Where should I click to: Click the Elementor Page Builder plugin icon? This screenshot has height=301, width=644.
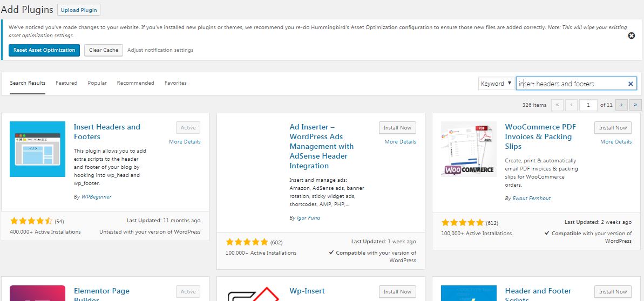37,293
